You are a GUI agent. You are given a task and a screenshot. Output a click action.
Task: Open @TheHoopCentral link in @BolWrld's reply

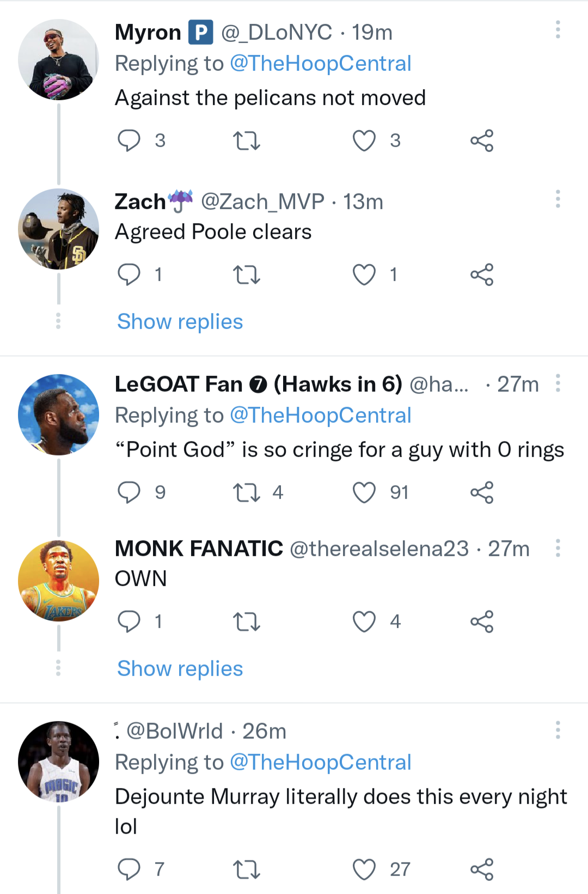pyautogui.click(x=321, y=763)
